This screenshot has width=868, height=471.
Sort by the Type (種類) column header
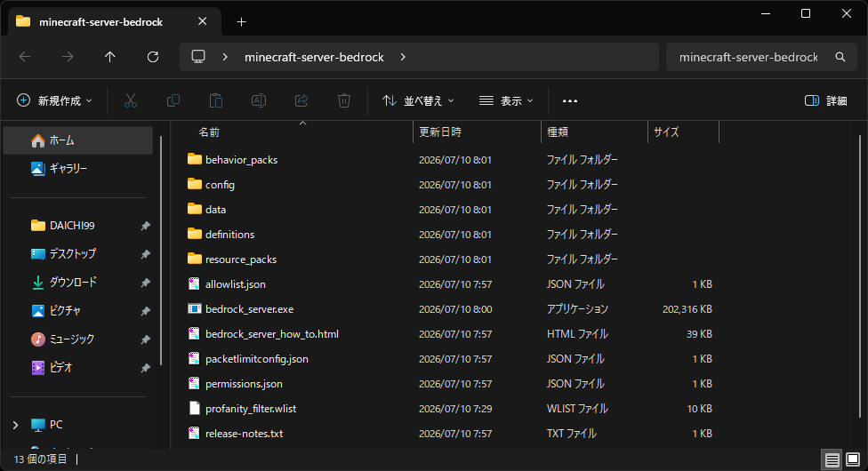click(594, 132)
